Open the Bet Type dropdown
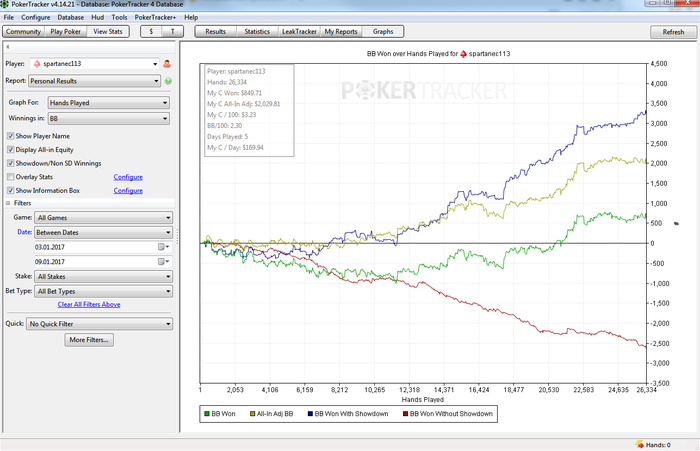This screenshot has width=700, height=451. click(x=104, y=292)
